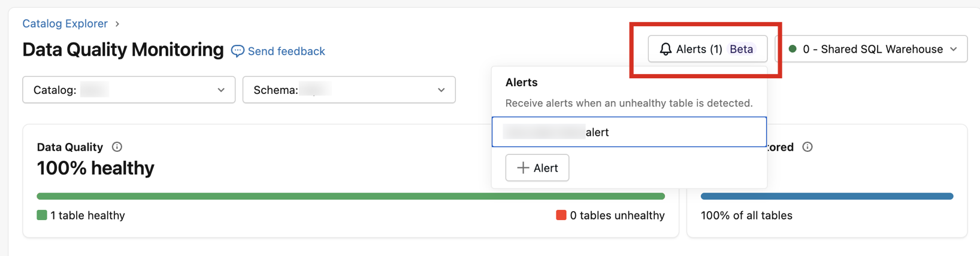Open the Shared SQL Warehouse selector
Image resolution: width=980 pixels, height=256 pixels.
[872, 49]
